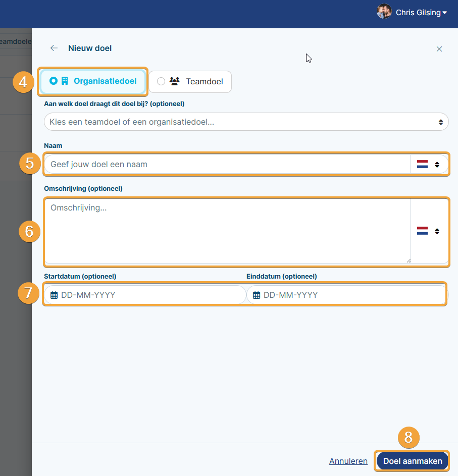Viewport: 458px width, 476px height.
Task: Click into the Naam field 'Geef jouw doel een naam'
Action: tap(227, 164)
